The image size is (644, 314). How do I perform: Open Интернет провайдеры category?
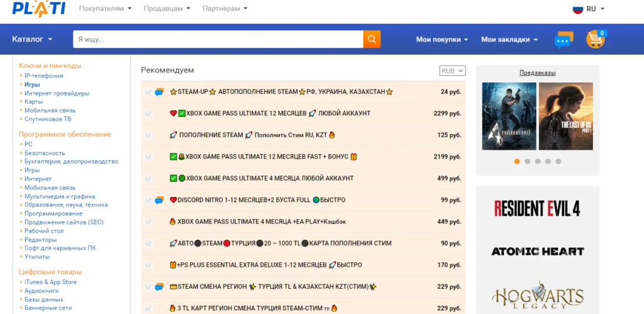pyautogui.click(x=57, y=93)
